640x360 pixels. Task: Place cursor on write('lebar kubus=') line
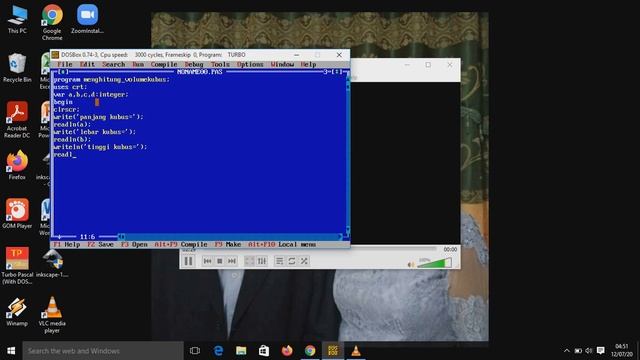[x=95, y=132]
